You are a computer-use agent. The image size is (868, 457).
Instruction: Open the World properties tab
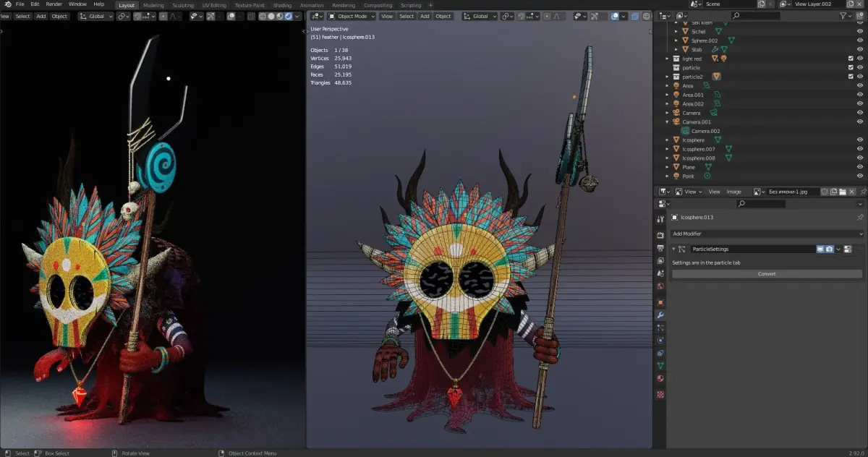click(660, 286)
